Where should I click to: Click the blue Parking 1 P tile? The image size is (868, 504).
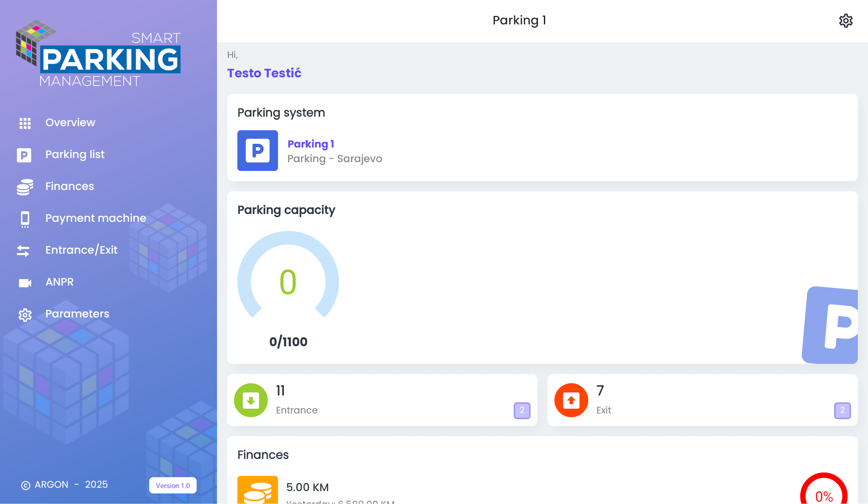click(257, 150)
